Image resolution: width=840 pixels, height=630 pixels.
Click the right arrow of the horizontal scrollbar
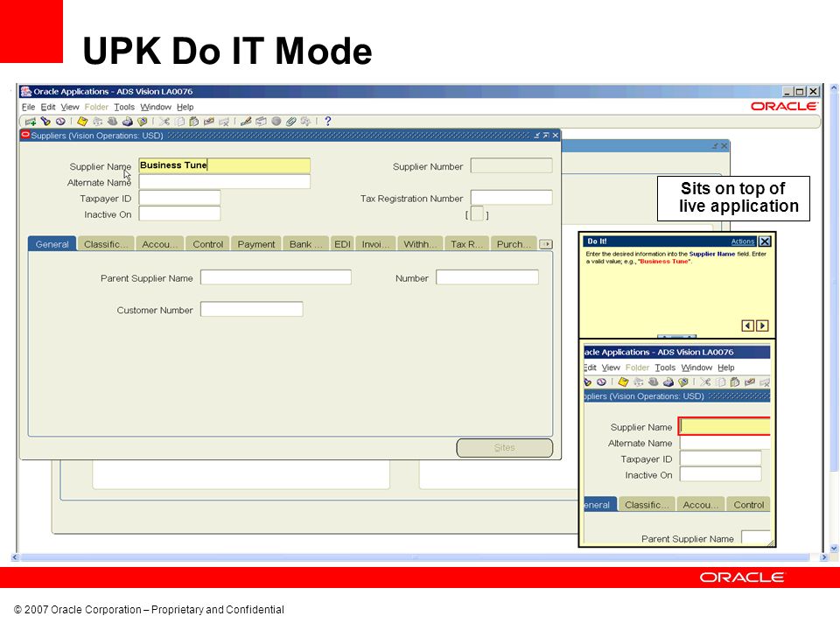tap(823, 557)
